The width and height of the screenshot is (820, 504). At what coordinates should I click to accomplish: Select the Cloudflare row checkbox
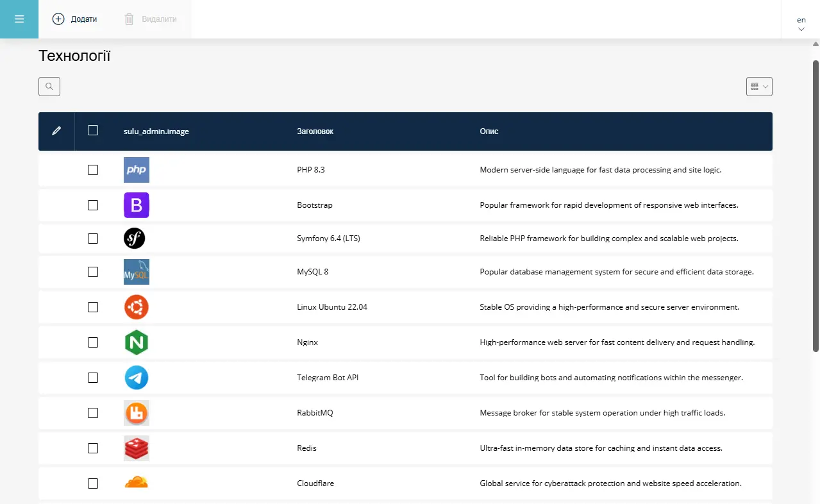93,483
